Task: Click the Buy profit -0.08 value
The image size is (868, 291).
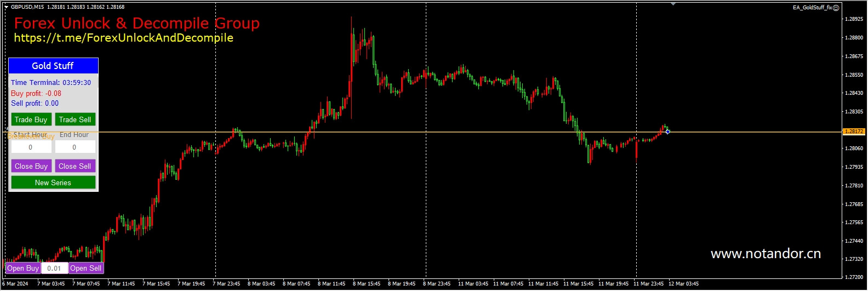Action: tap(36, 93)
